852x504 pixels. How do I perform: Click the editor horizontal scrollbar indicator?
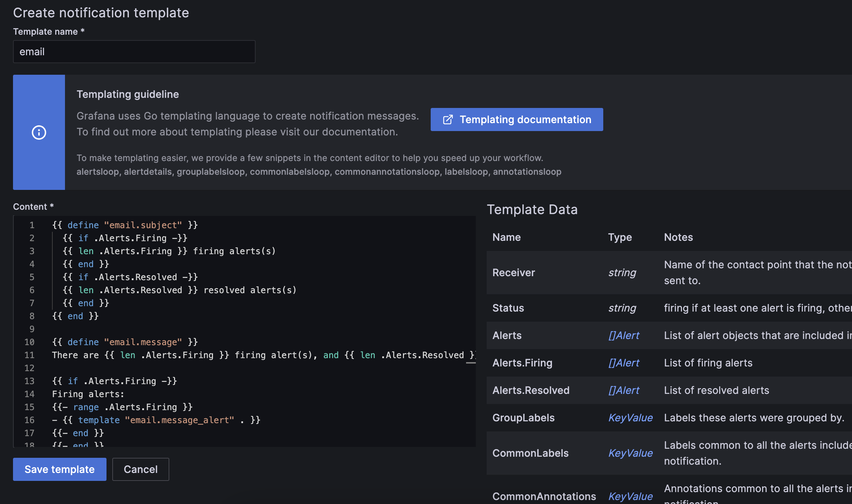click(471, 363)
